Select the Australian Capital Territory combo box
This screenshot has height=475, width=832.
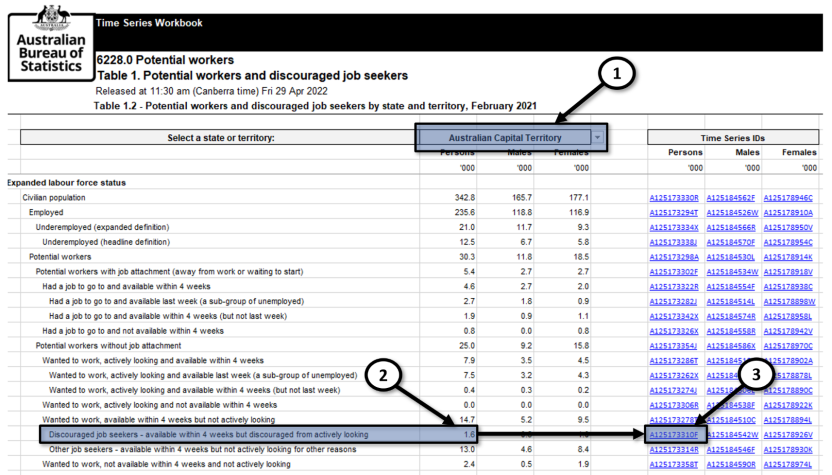pyautogui.click(x=505, y=137)
